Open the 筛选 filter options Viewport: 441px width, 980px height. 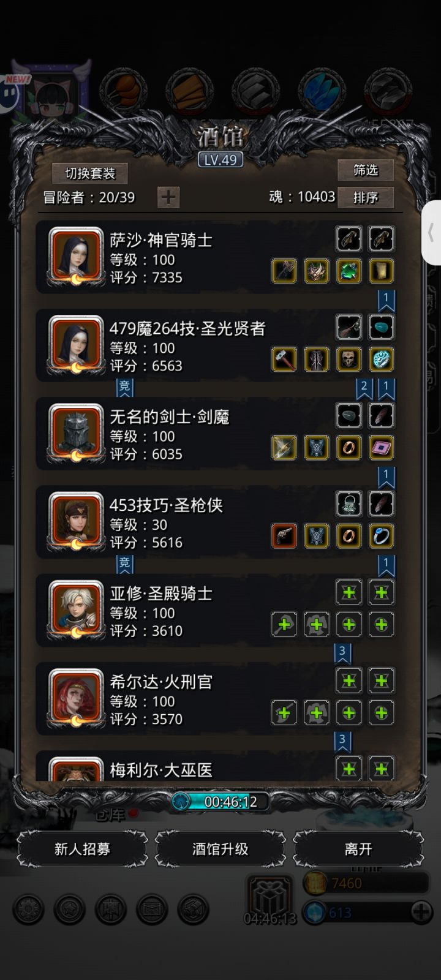[366, 170]
